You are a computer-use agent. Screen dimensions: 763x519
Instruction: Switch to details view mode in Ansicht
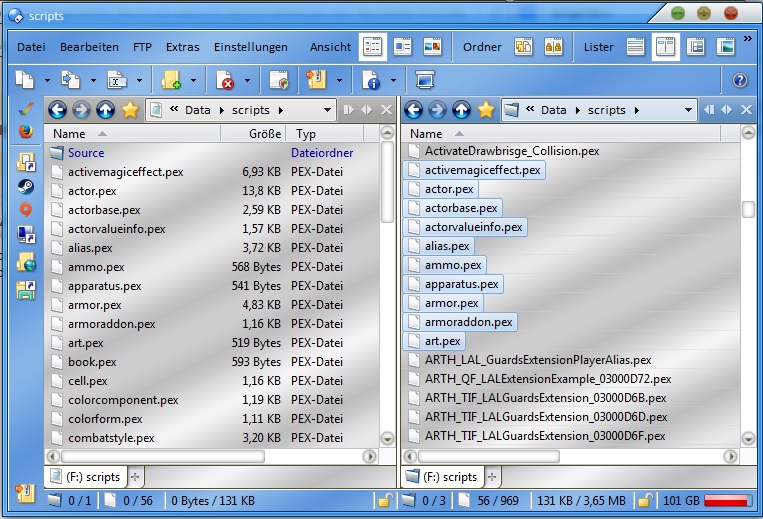(372, 47)
